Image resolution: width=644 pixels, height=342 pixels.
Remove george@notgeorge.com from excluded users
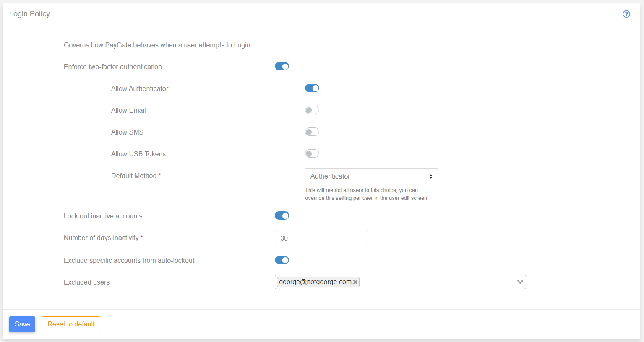coord(355,282)
